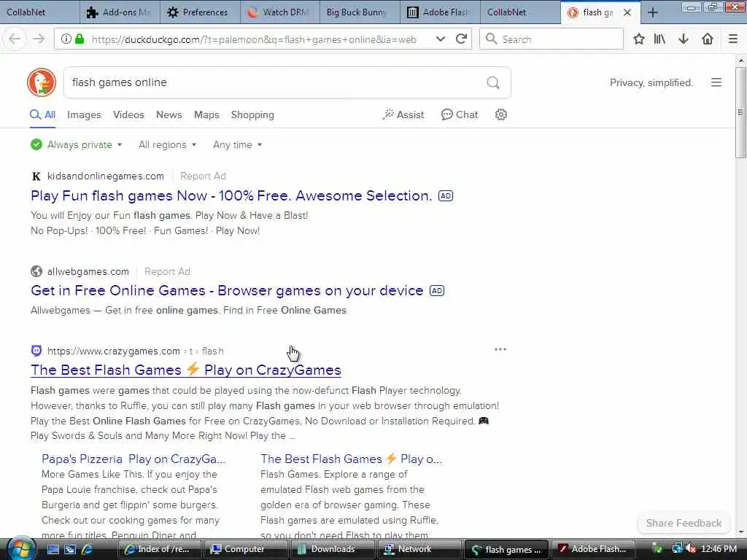Open the browser hamburger menu
The height and width of the screenshot is (560, 747).
tap(732, 39)
